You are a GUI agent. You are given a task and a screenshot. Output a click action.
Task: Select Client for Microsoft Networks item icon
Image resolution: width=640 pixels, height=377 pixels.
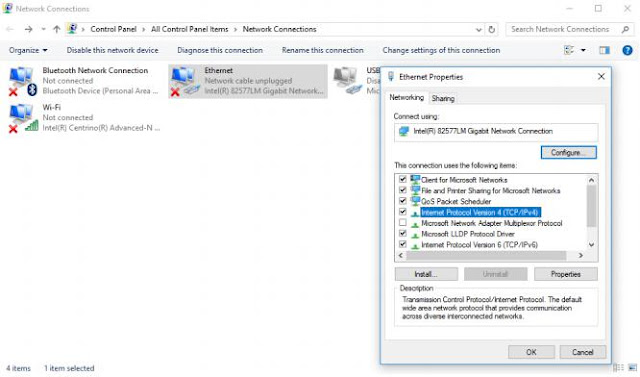click(x=415, y=179)
